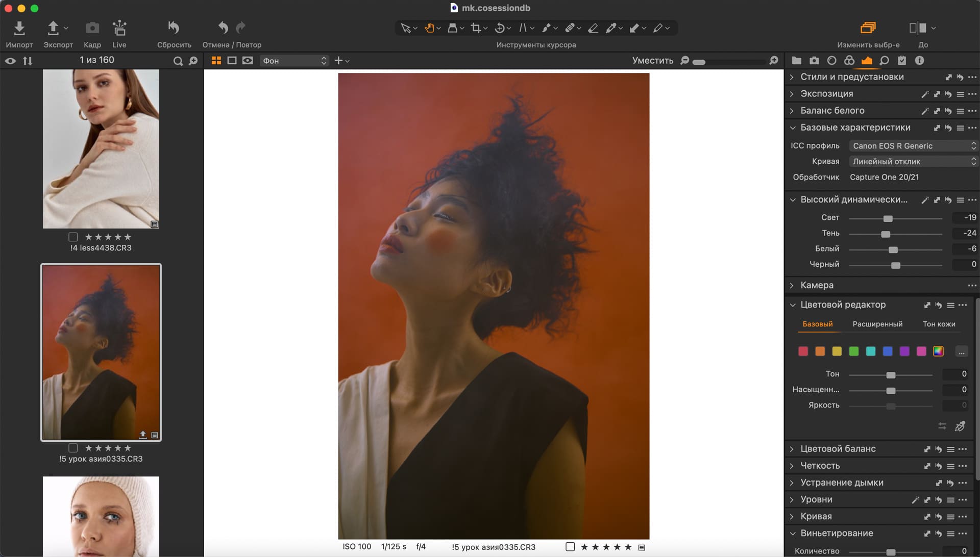Select the less4438.CR3 thumbnail
980x557 pixels.
click(x=101, y=148)
